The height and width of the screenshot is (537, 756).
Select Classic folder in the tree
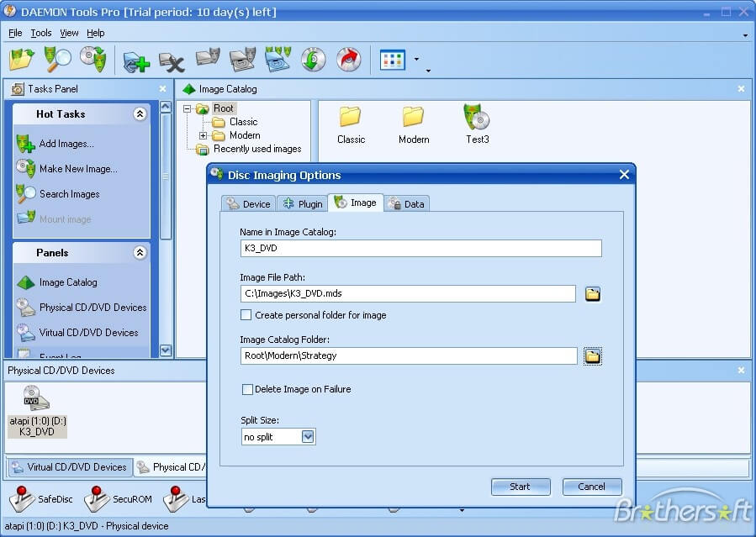point(243,122)
